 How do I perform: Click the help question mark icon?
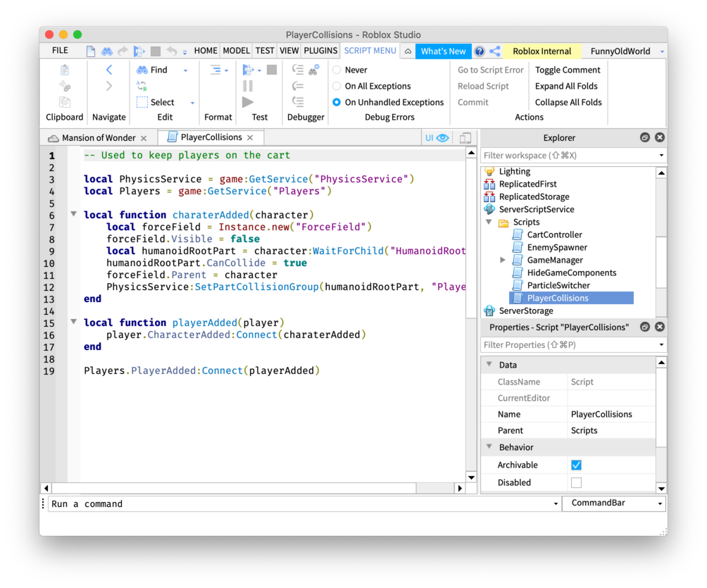point(480,51)
